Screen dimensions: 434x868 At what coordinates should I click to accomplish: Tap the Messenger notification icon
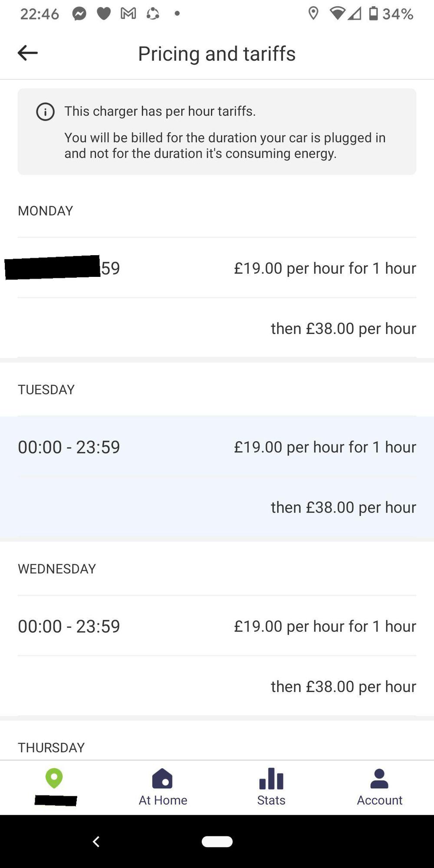click(x=79, y=14)
